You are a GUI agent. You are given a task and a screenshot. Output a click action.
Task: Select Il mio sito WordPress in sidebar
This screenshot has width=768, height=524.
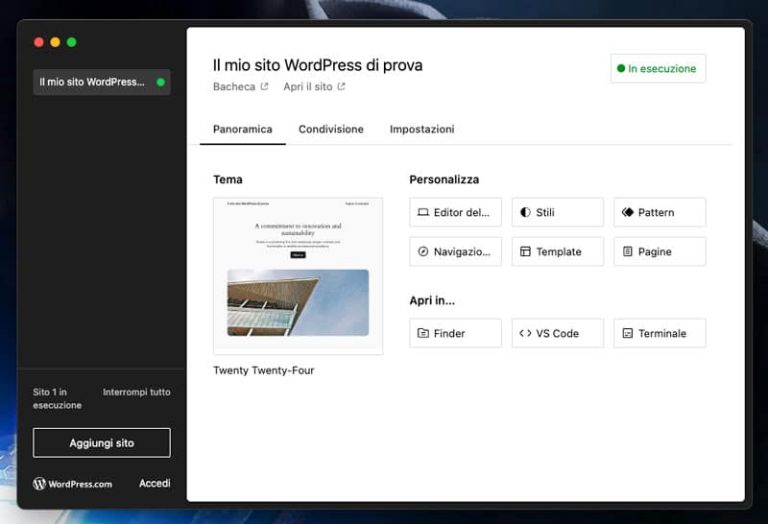coord(102,82)
